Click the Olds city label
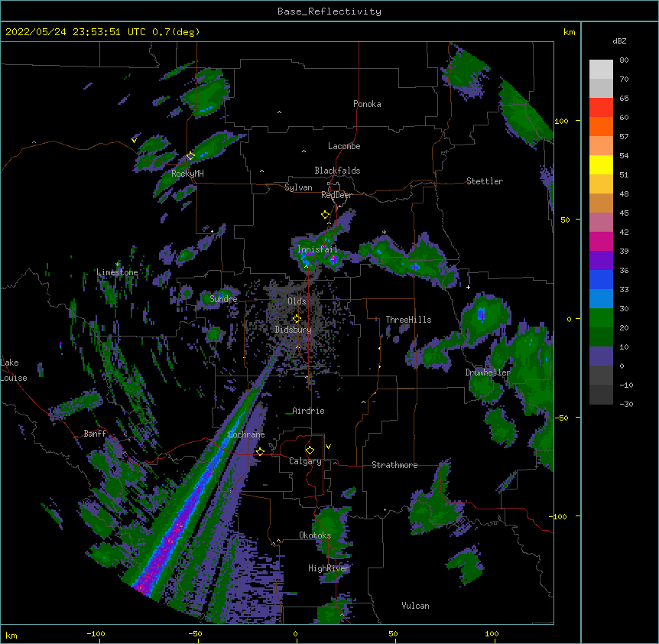The height and width of the screenshot is (644, 659). 297,301
